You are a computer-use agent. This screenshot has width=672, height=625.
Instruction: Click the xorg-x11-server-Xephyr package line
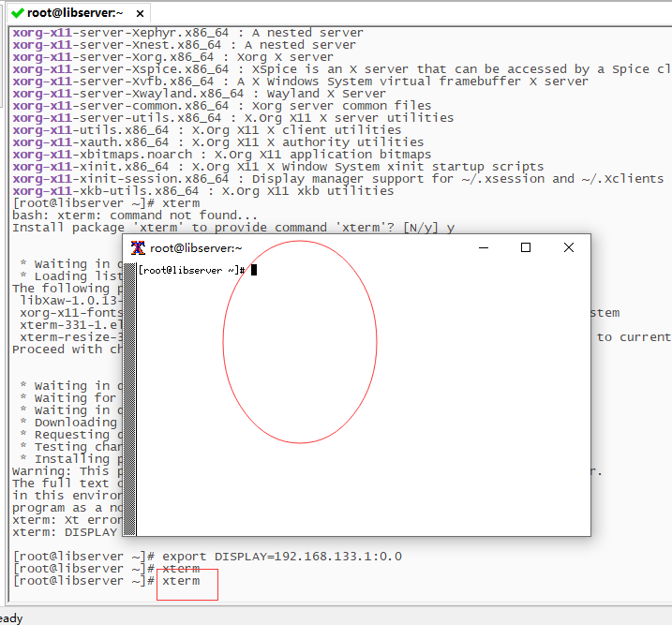(x=187, y=33)
